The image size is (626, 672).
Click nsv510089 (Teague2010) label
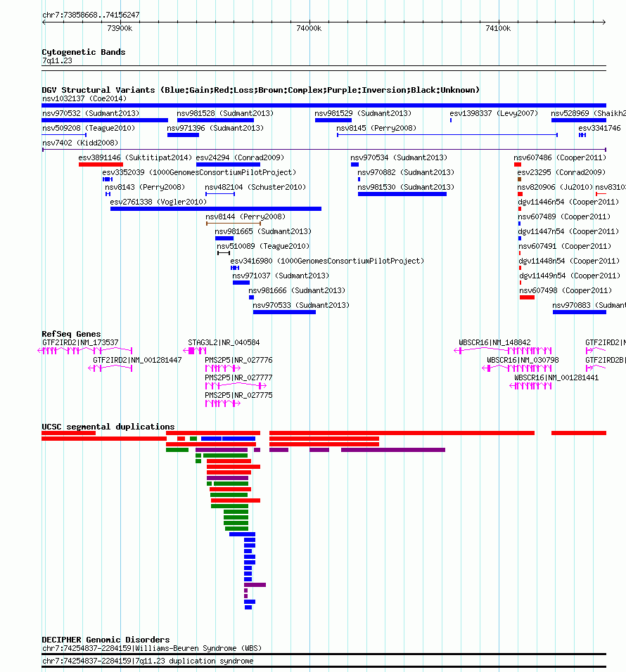click(263, 247)
